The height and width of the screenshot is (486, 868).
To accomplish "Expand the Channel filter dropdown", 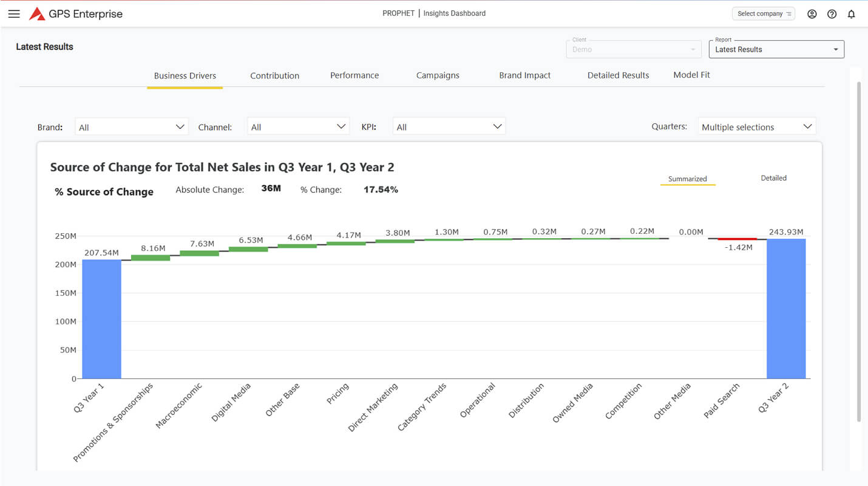I will (x=298, y=127).
